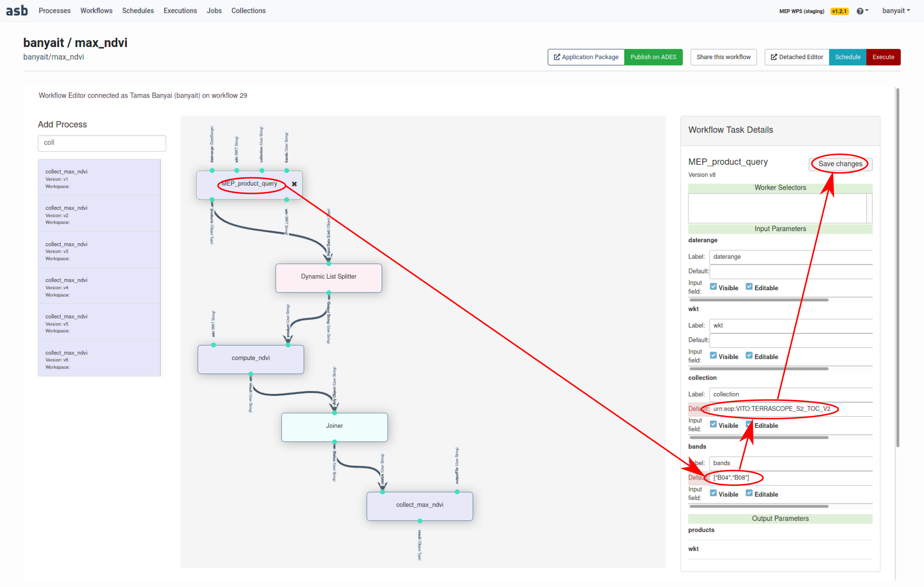Uncheck Visible for daterange input
The height and width of the screenshot is (587, 924).
pyautogui.click(x=713, y=287)
